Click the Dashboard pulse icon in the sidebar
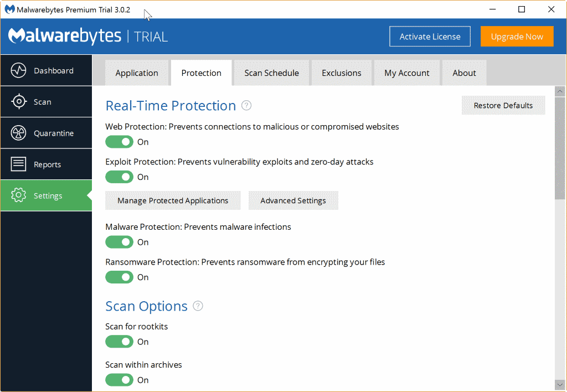 (18, 70)
